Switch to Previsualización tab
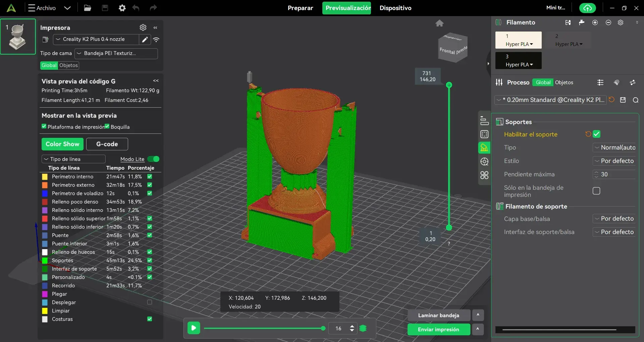The image size is (644, 342). [347, 8]
